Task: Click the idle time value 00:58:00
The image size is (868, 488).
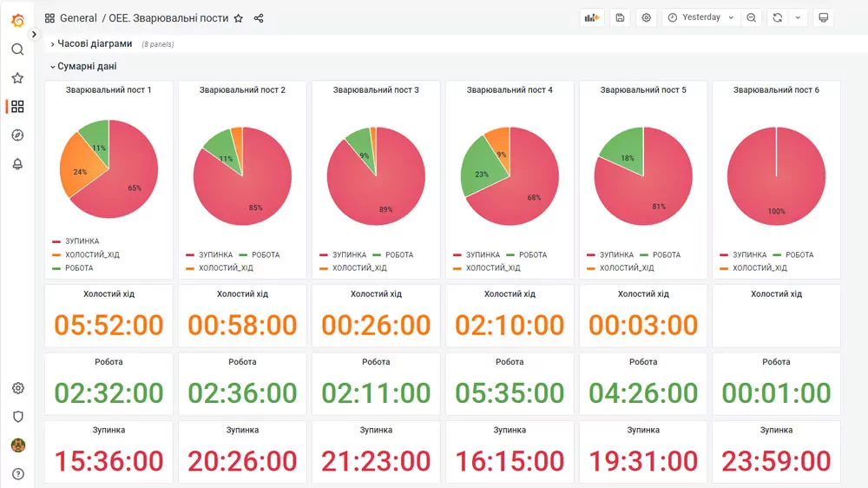Action: (242, 325)
